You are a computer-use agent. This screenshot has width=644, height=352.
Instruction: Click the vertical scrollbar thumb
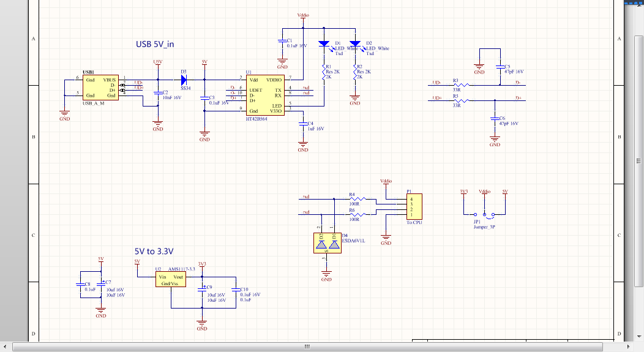pos(638,161)
